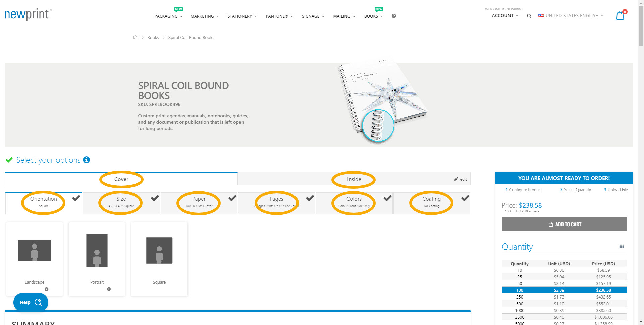
Task: Expand the Books menu
Action: click(x=373, y=16)
